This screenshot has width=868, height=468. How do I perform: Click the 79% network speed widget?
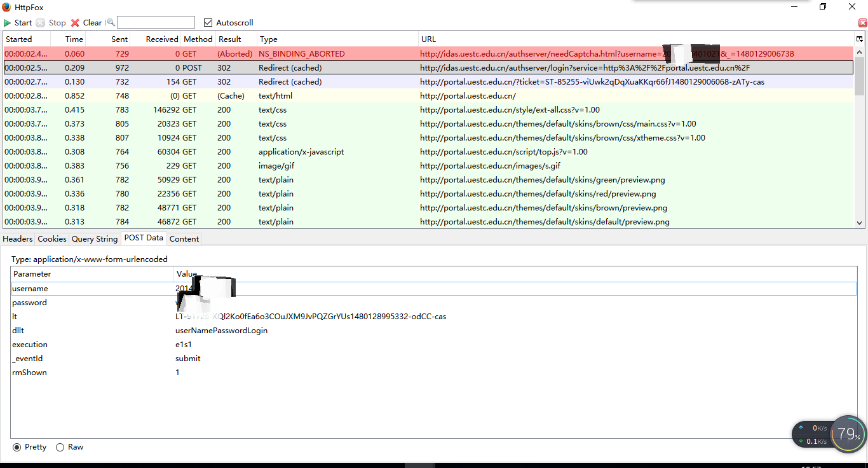click(848, 434)
